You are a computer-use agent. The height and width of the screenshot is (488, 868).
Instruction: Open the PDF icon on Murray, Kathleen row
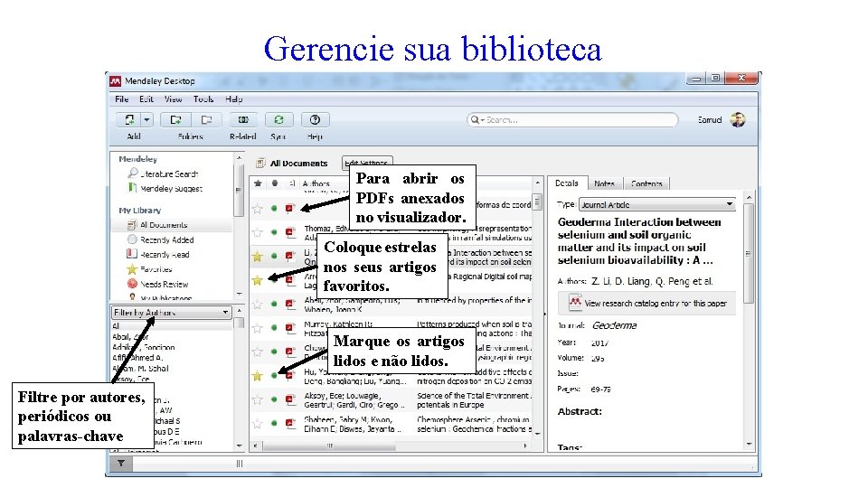[x=290, y=327]
